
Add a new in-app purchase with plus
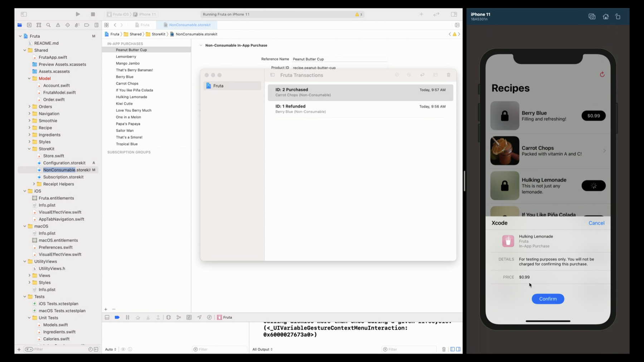click(106, 309)
